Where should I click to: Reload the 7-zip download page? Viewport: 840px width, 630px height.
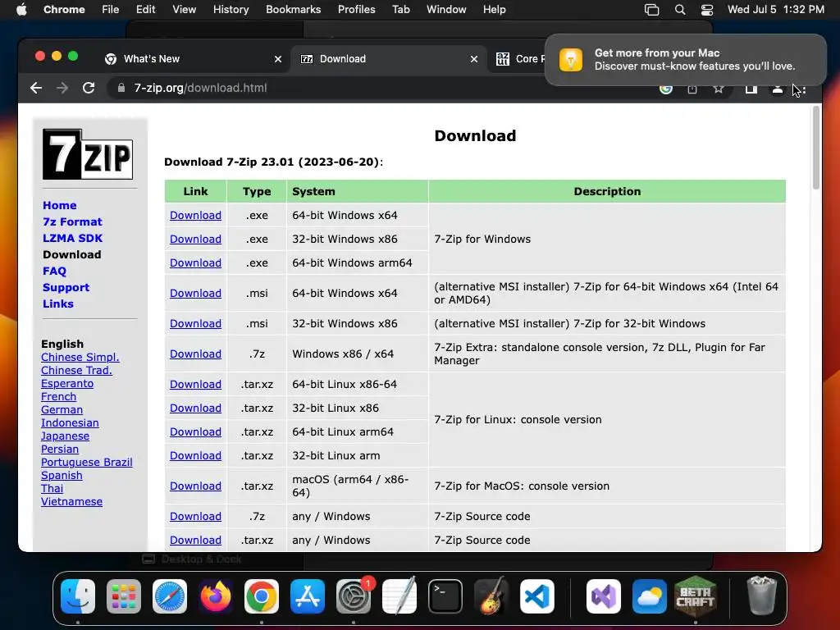[x=89, y=88]
